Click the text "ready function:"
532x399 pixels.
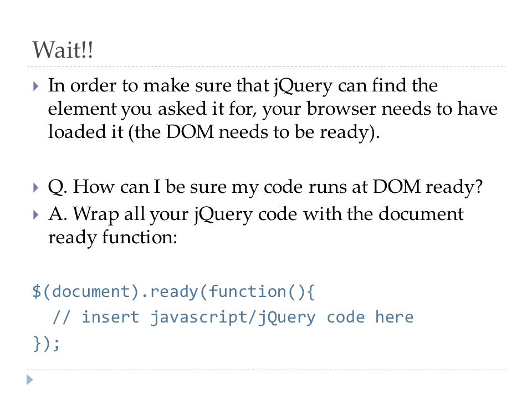pyautogui.click(x=112, y=237)
